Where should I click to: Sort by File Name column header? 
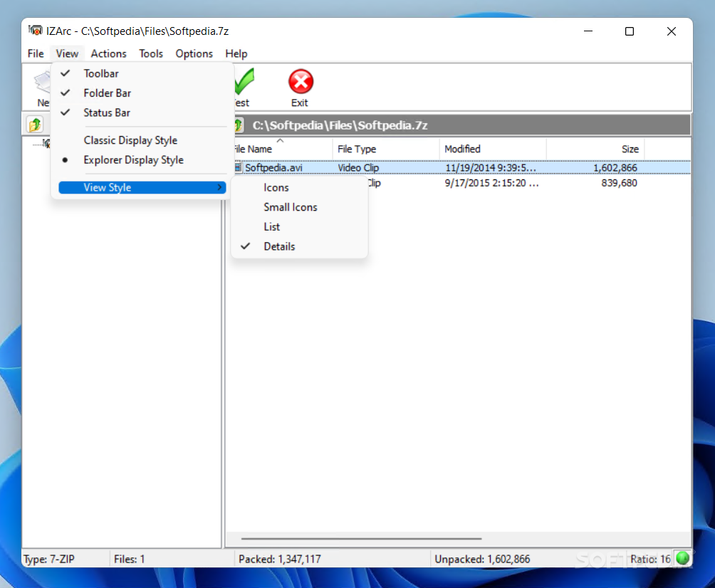(283, 149)
